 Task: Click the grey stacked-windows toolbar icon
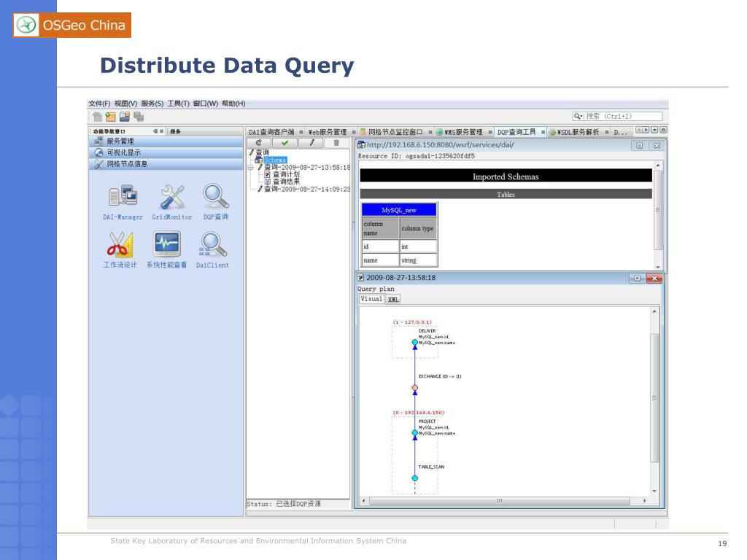tap(139, 116)
